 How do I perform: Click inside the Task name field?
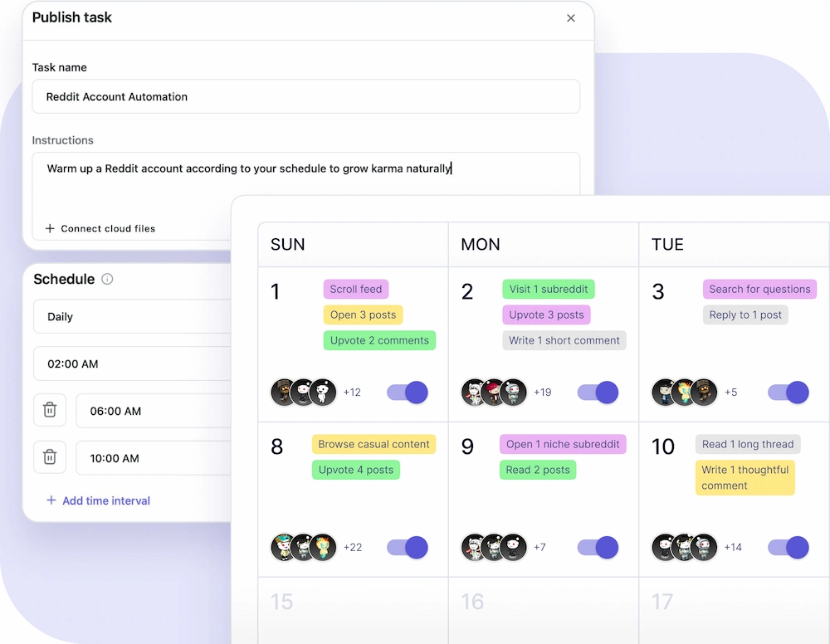307,96
